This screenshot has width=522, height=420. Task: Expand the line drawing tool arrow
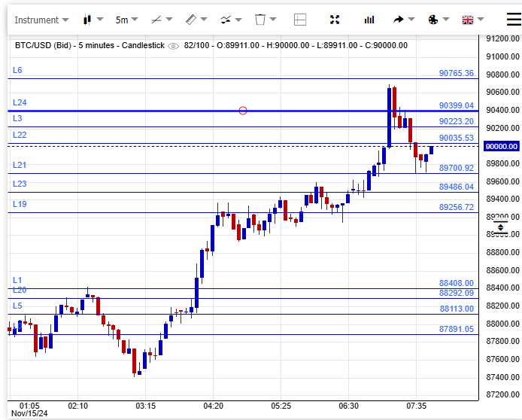[169, 20]
